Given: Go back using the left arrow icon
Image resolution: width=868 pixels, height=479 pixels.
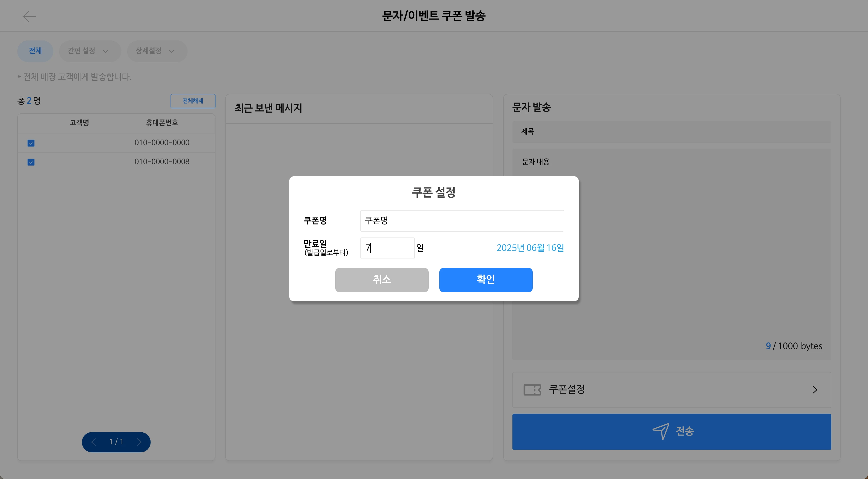Looking at the screenshot, I should tap(29, 16).
